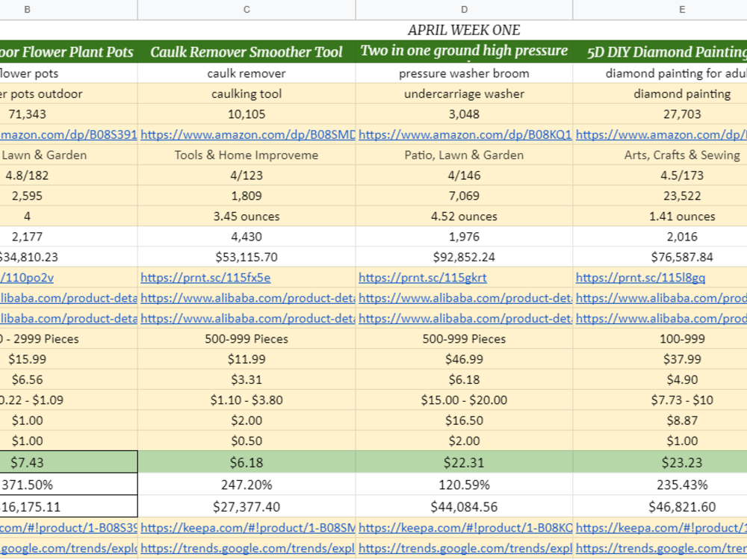Open the prnt.sc/115fx5e screenshot link
Viewport: 747px width, 560px height.
click(x=205, y=278)
